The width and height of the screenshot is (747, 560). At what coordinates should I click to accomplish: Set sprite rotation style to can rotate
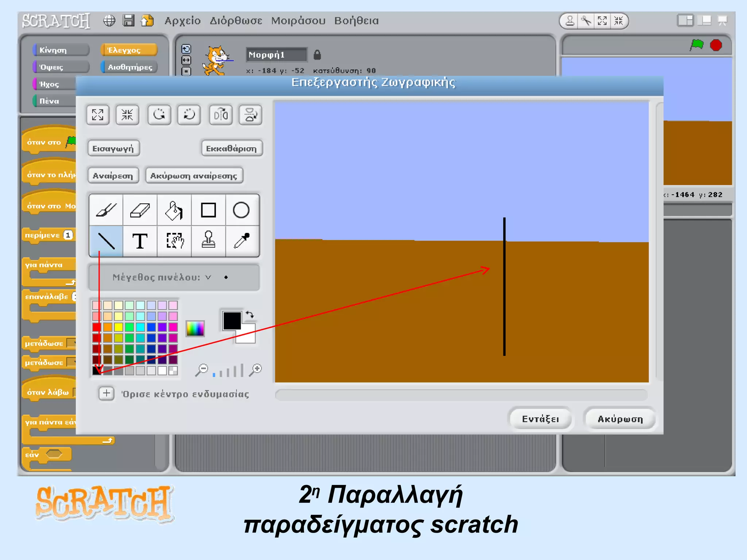(186, 49)
